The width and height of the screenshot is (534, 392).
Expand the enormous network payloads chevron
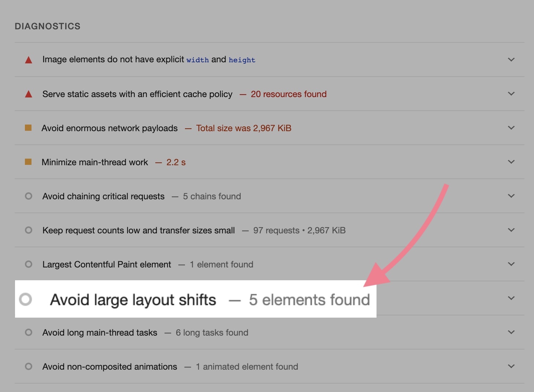coord(511,128)
